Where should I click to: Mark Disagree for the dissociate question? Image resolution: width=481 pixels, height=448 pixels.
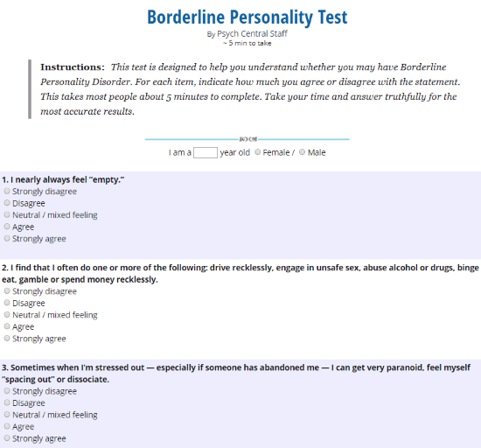click(7, 402)
